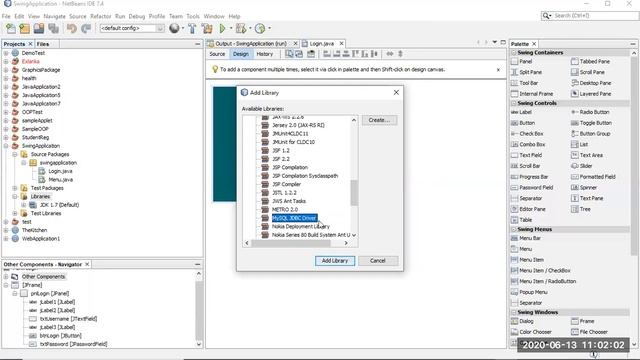Select Nokia Deployment Library entry
Viewport: 640px width, 360px height.
pos(301,227)
